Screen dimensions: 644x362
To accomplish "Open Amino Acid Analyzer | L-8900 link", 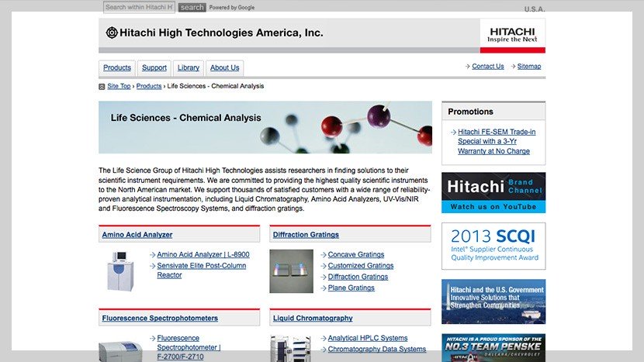I will point(203,254).
